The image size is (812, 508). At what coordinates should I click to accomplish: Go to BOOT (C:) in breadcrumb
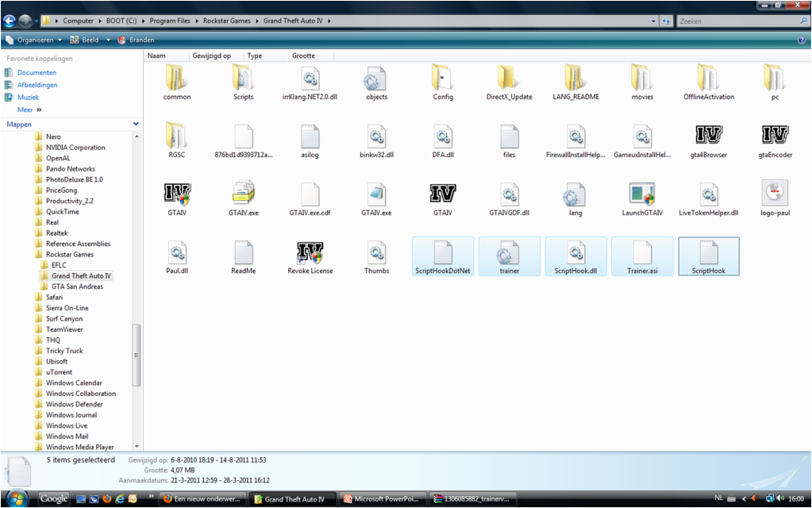coord(121,21)
